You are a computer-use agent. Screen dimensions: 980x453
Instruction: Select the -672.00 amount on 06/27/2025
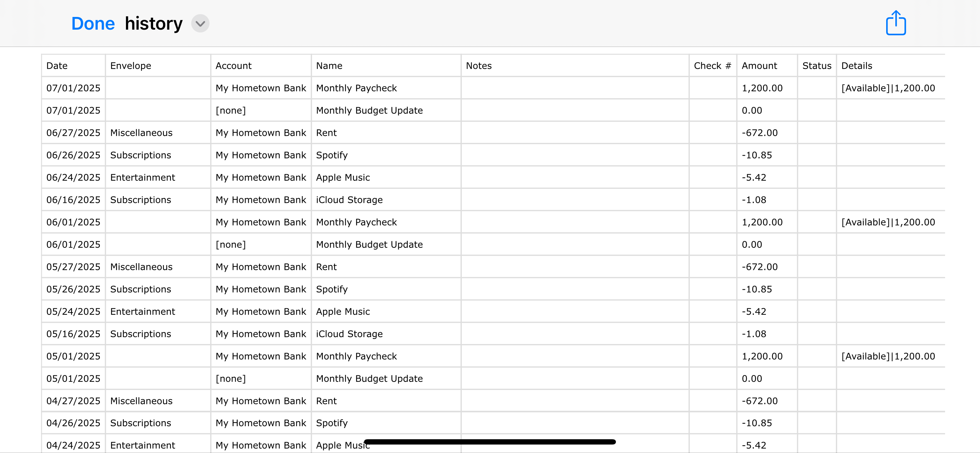[x=760, y=133]
